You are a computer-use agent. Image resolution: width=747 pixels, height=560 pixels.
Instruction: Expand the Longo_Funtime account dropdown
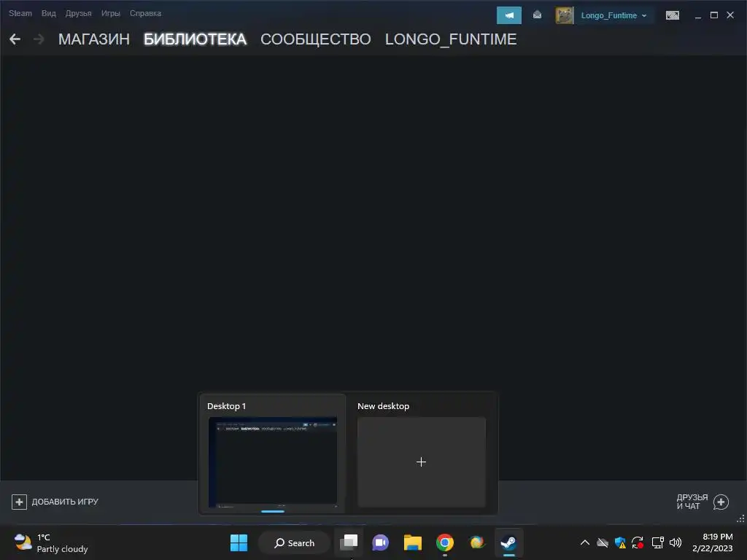click(x=614, y=15)
